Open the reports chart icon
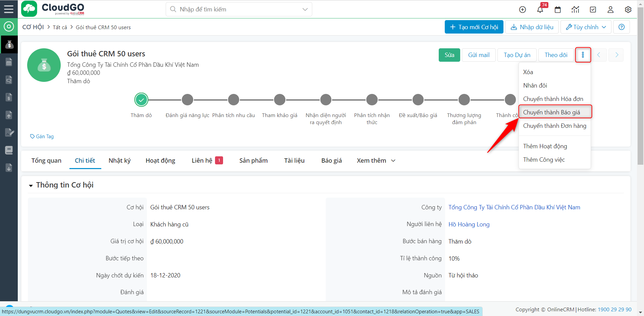 [x=575, y=9]
